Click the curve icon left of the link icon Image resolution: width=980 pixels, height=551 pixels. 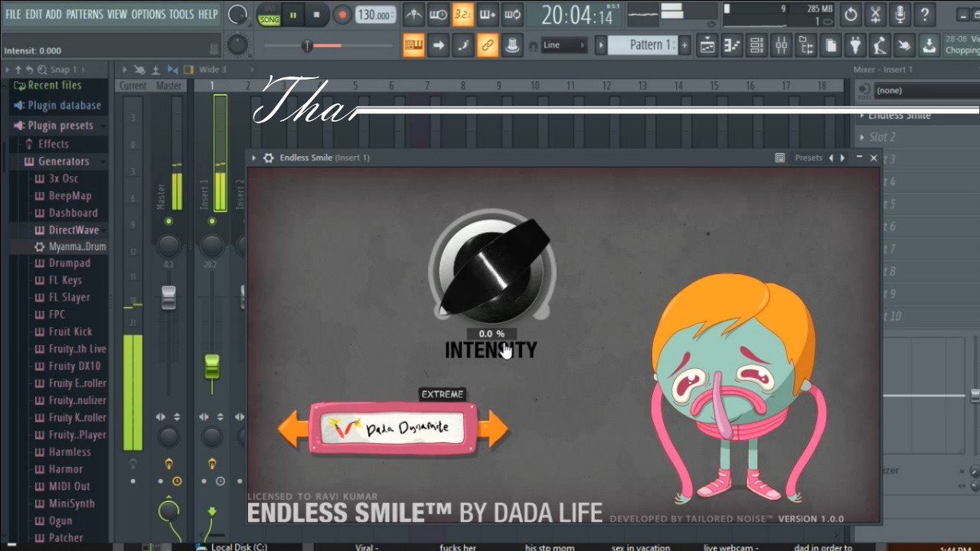coord(462,45)
